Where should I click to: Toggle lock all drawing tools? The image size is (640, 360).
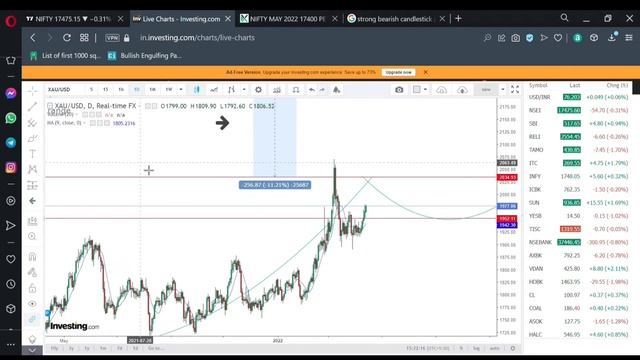(x=32, y=288)
